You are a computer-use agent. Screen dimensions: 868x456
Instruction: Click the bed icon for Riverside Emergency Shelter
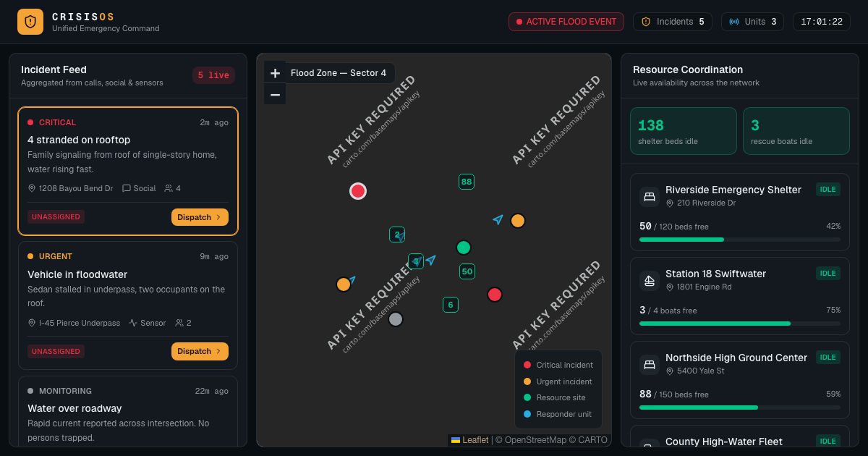(x=650, y=196)
